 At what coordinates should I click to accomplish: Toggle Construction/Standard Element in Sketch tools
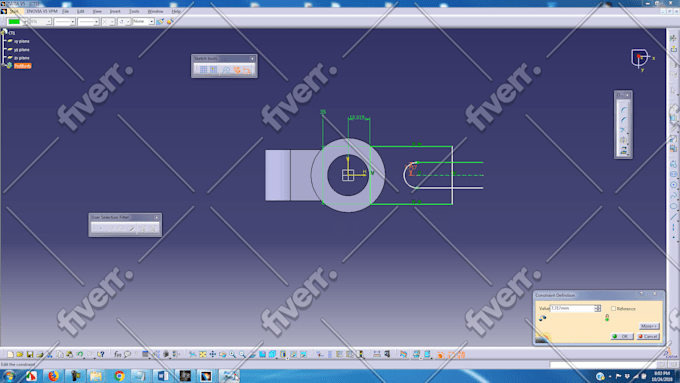click(x=226, y=70)
